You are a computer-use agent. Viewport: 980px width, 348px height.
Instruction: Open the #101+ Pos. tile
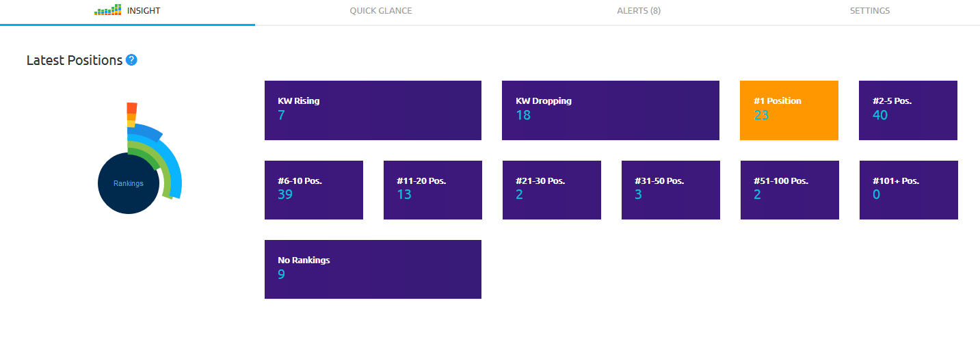pyautogui.click(x=909, y=190)
